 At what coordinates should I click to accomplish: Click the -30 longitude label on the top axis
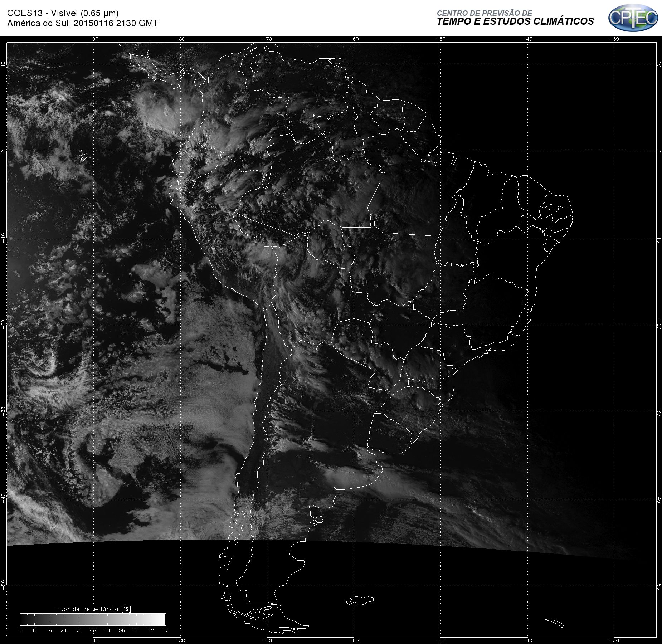pyautogui.click(x=614, y=39)
